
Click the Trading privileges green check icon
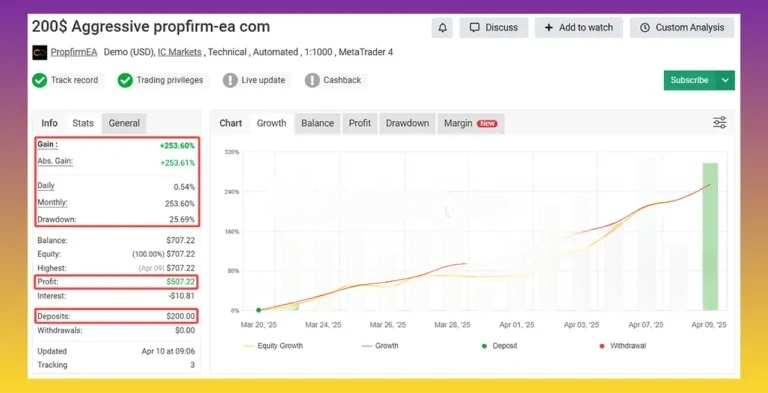125,80
